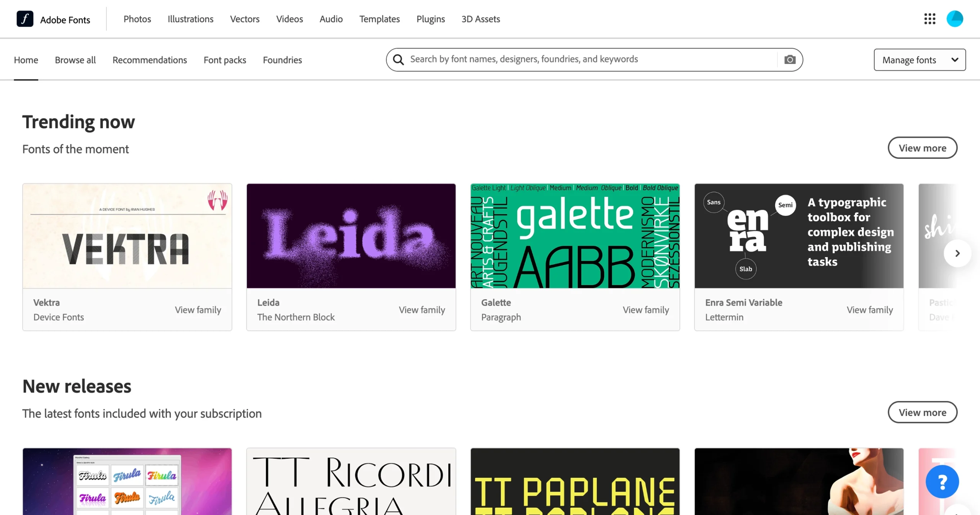Open visual search camera icon
Image resolution: width=980 pixels, height=515 pixels.
[x=790, y=60]
